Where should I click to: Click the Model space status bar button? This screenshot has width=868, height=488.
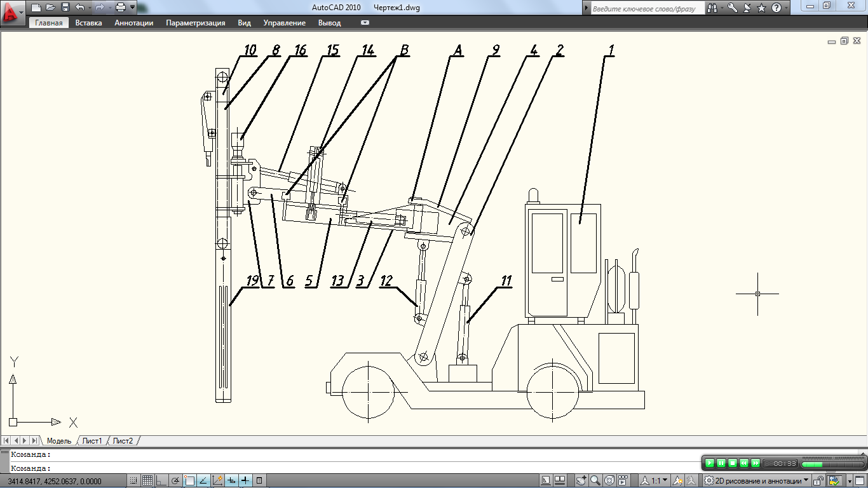click(x=546, y=480)
